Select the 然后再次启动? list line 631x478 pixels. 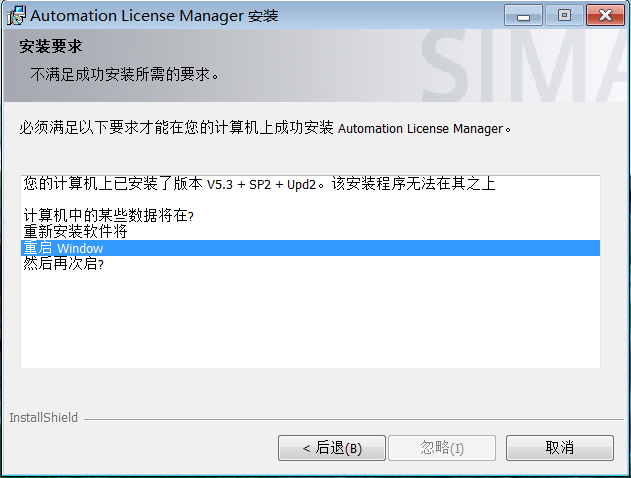click(x=64, y=264)
